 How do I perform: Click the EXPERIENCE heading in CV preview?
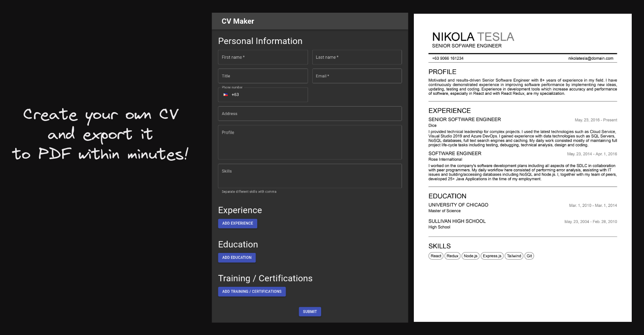449,111
